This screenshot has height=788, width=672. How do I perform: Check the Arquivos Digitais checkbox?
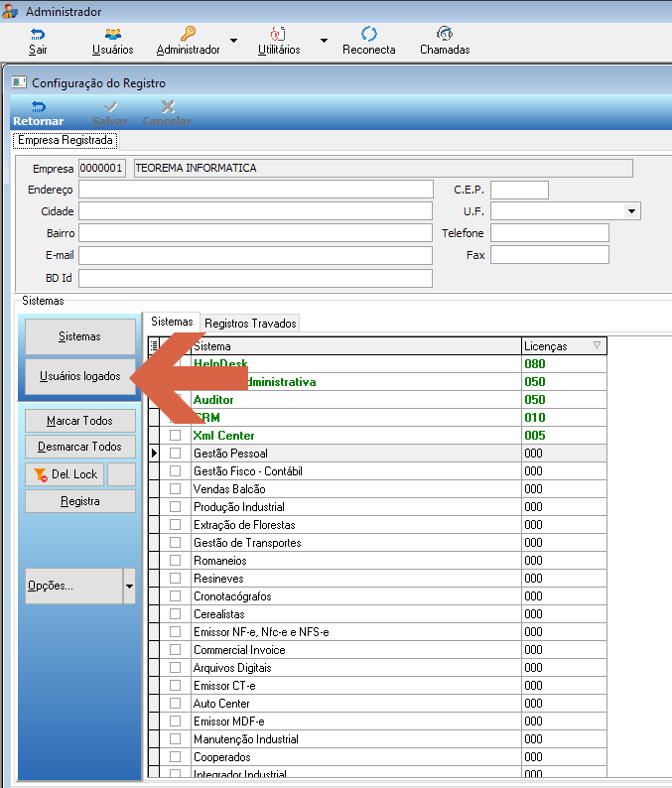[x=175, y=667]
